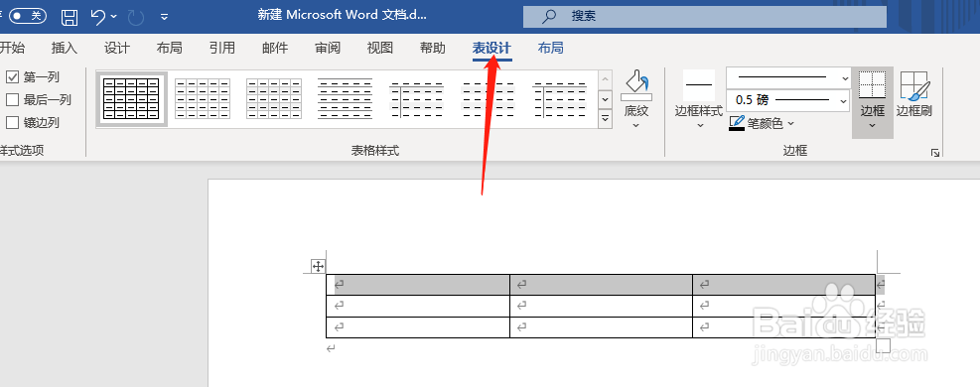Click the first cell of the table
Viewport: 980px width, 387px height.
[x=418, y=285]
